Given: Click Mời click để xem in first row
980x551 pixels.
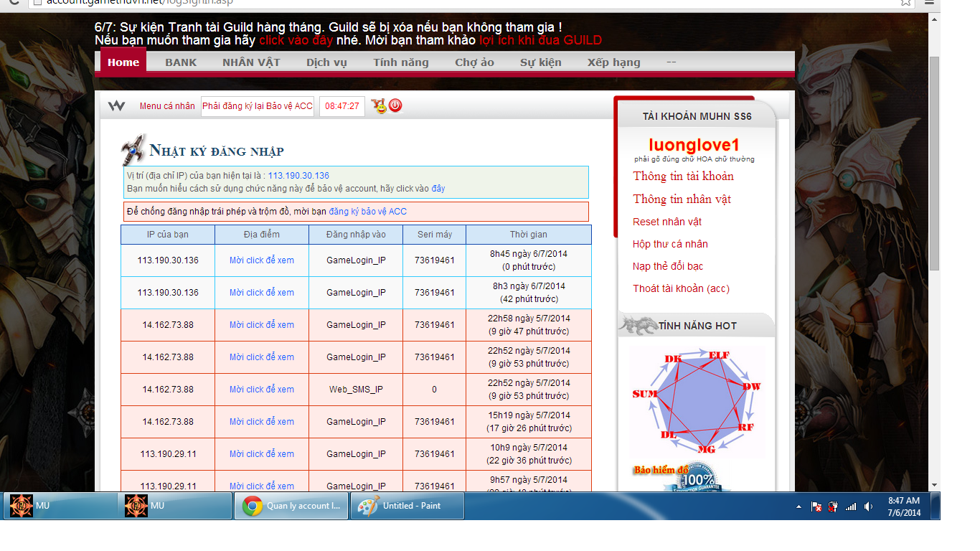Looking at the screenshot, I should pos(261,260).
